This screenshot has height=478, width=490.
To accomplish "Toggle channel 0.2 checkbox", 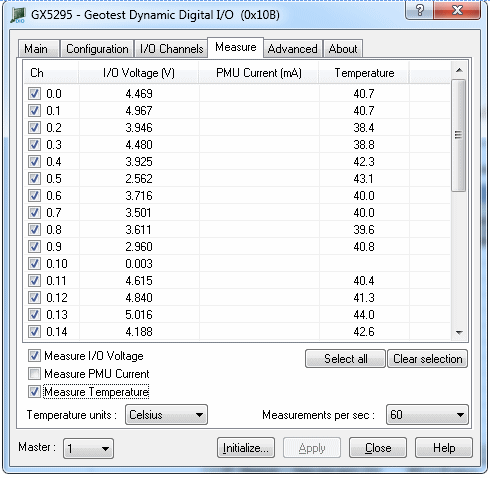I will coord(34,128).
